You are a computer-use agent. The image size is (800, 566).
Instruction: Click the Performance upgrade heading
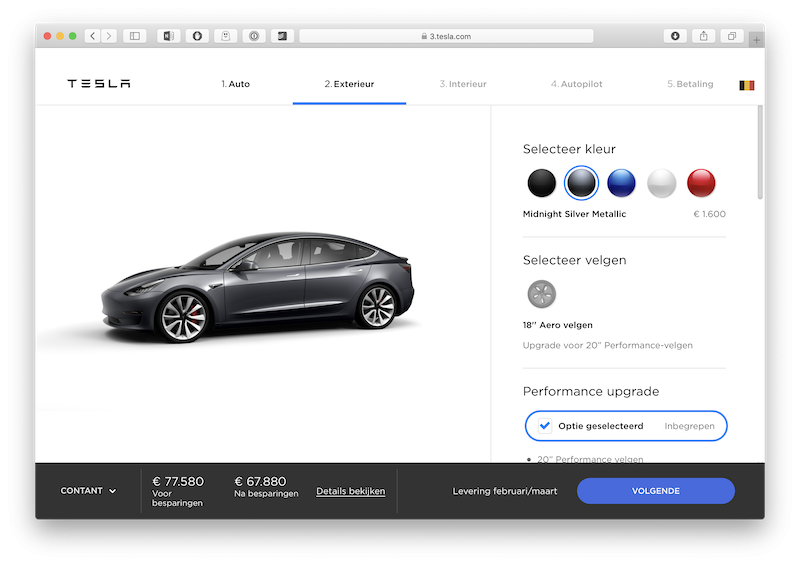coord(591,391)
